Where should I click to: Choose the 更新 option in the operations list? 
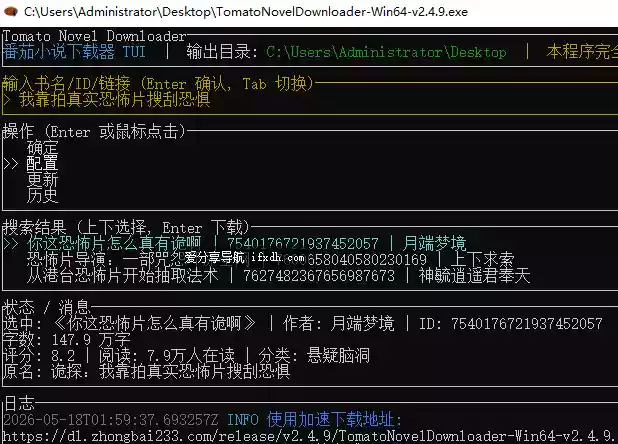pyautogui.click(x=42, y=180)
